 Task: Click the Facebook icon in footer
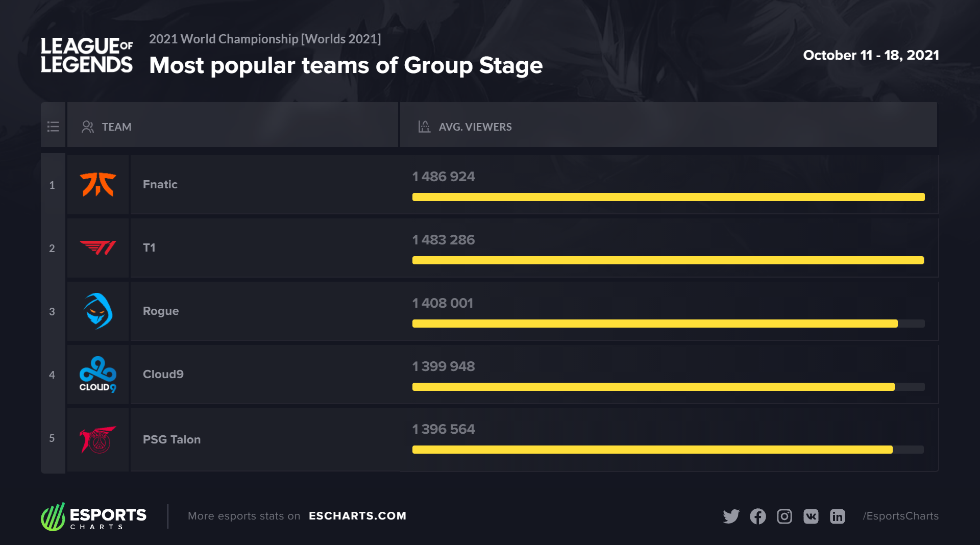[758, 516]
